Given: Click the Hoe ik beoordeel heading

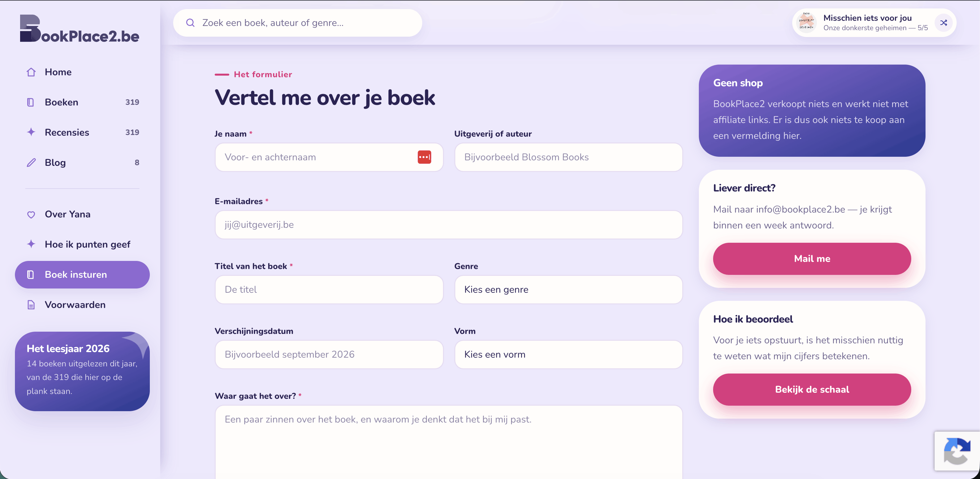Looking at the screenshot, I should click(753, 319).
